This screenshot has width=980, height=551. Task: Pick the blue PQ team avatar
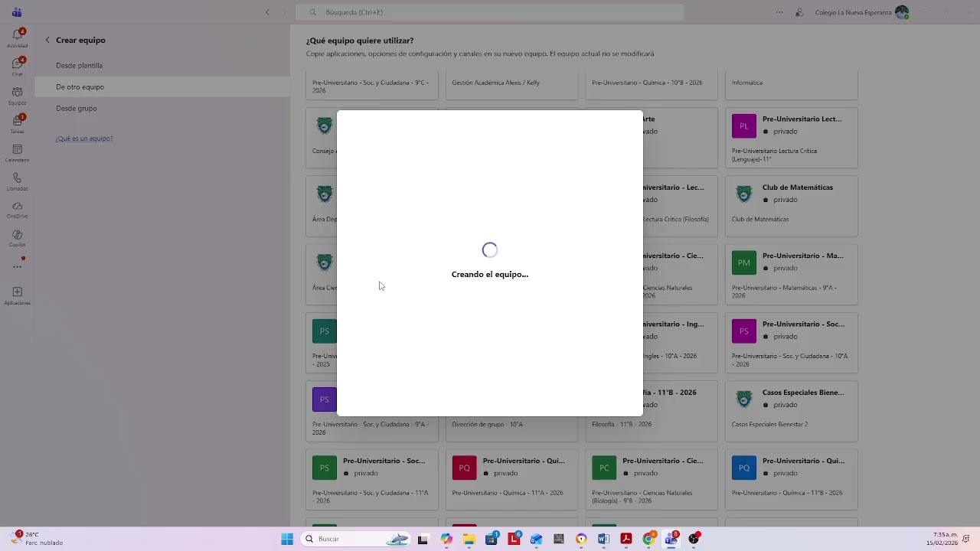tap(744, 468)
